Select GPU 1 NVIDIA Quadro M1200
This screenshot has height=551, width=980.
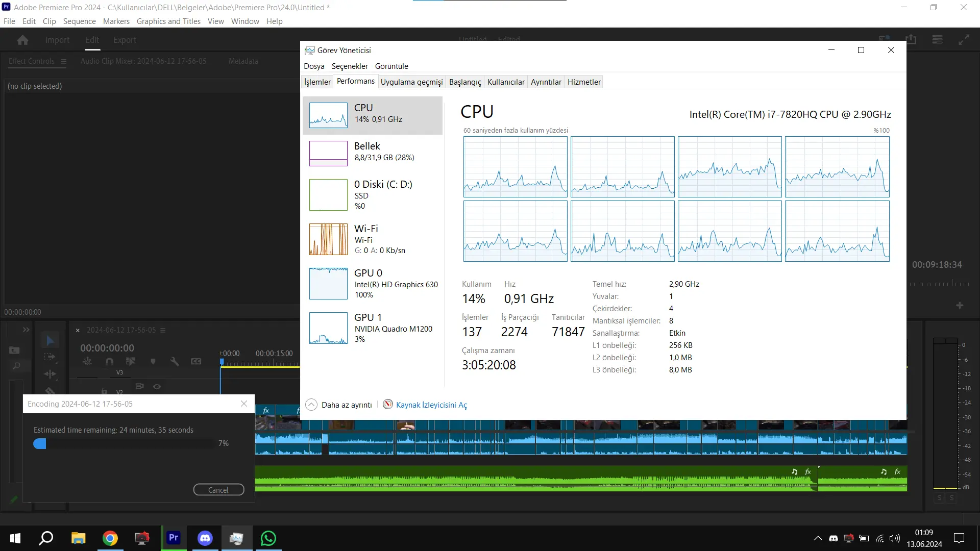click(373, 328)
